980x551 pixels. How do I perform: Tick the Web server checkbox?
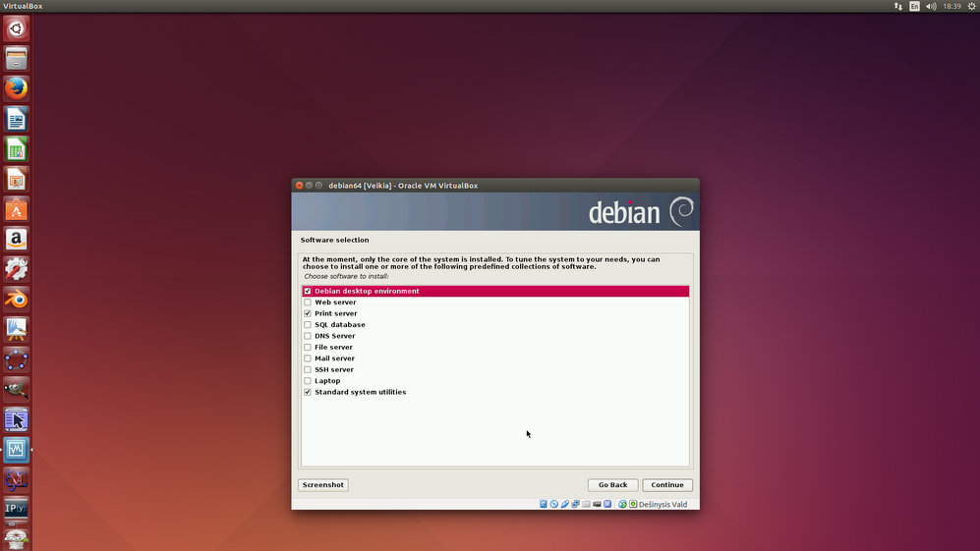tap(308, 303)
